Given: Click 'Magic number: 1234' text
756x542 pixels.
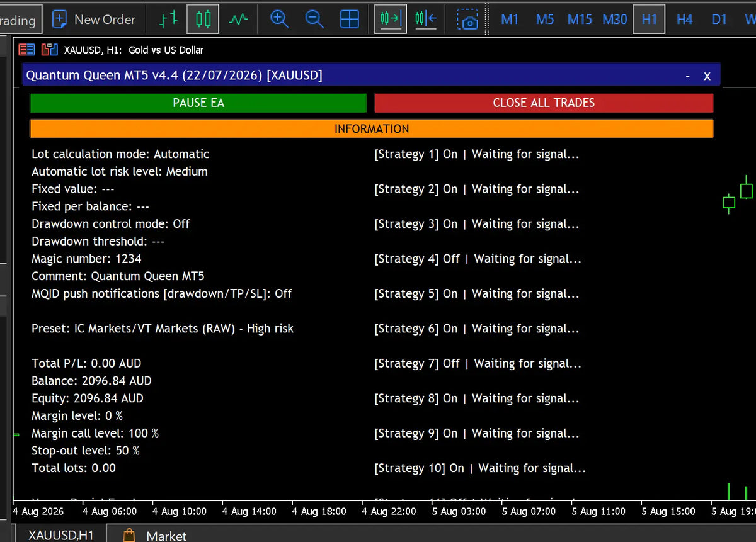Looking at the screenshot, I should [86, 259].
